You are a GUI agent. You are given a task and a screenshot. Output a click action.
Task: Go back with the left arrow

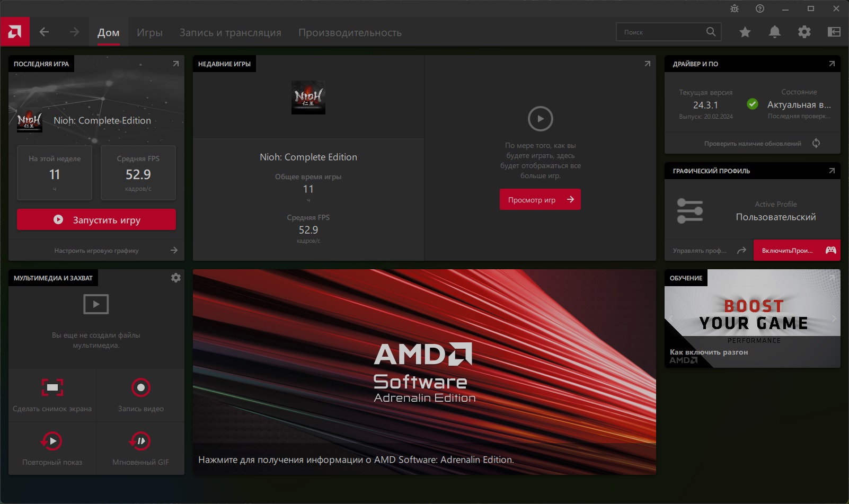(x=44, y=32)
